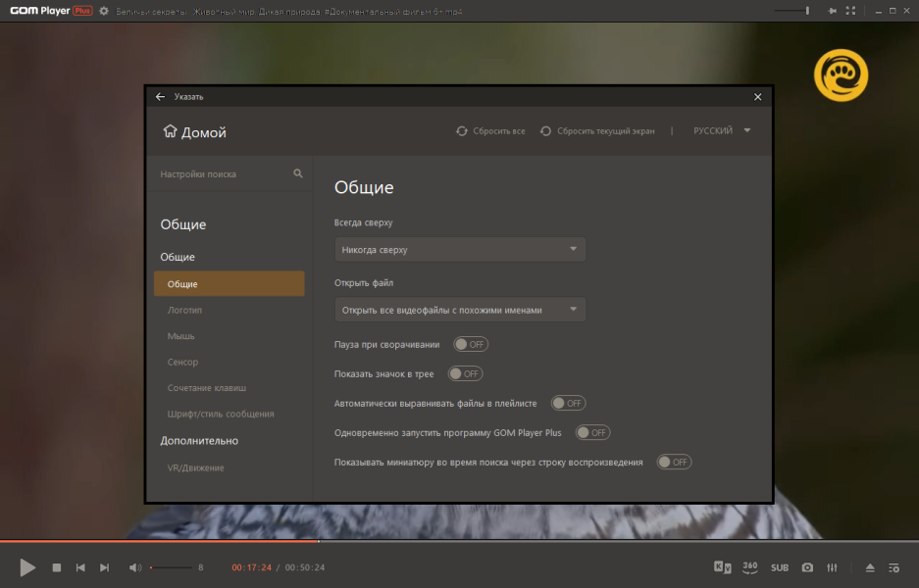Open the Домой home page label

pyautogui.click(x=203, y=133)
